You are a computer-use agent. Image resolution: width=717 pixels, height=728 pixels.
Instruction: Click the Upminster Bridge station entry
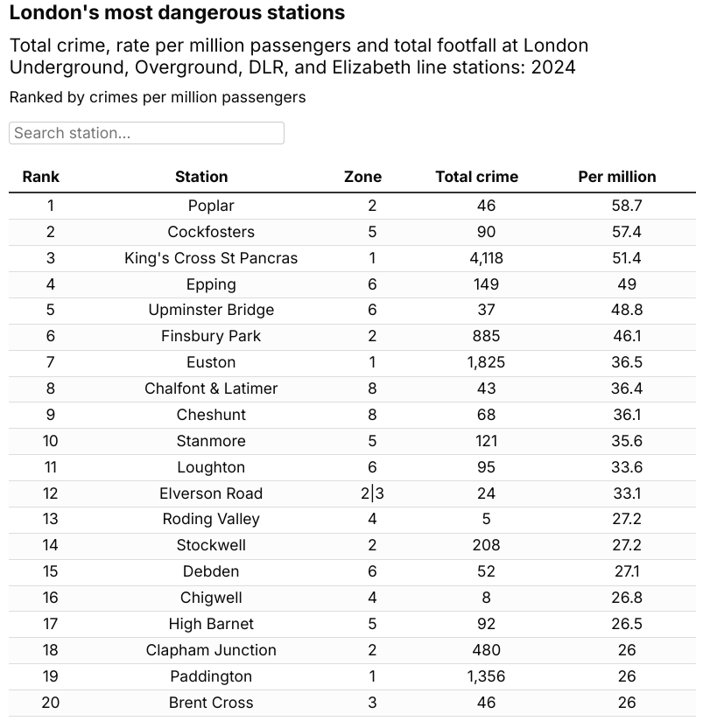(211, 310)
